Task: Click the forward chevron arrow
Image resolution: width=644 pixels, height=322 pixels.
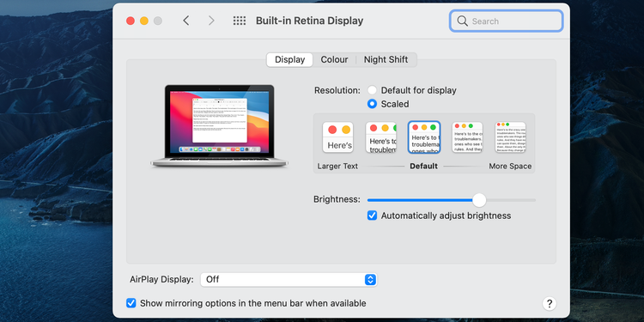Action: tap(211, 21)
